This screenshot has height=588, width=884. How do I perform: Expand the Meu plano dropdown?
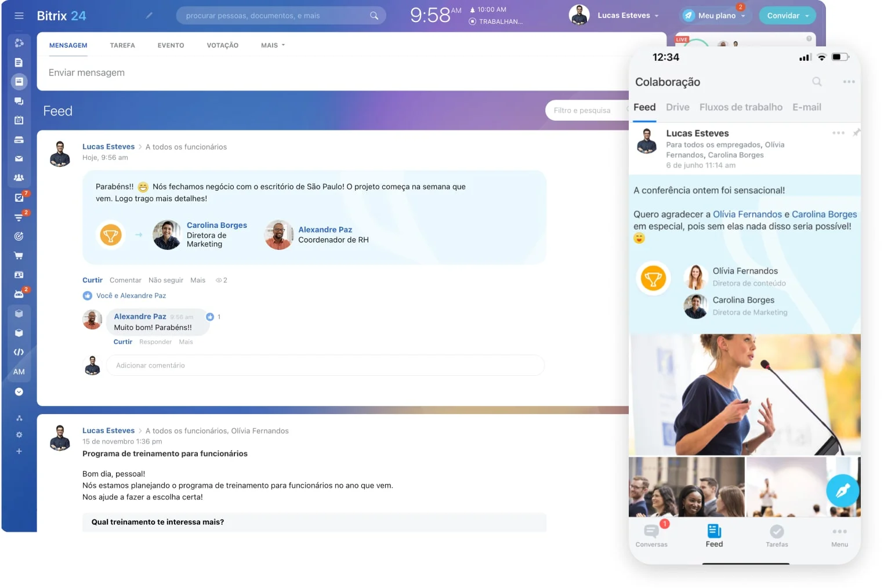tap(715, 15)
